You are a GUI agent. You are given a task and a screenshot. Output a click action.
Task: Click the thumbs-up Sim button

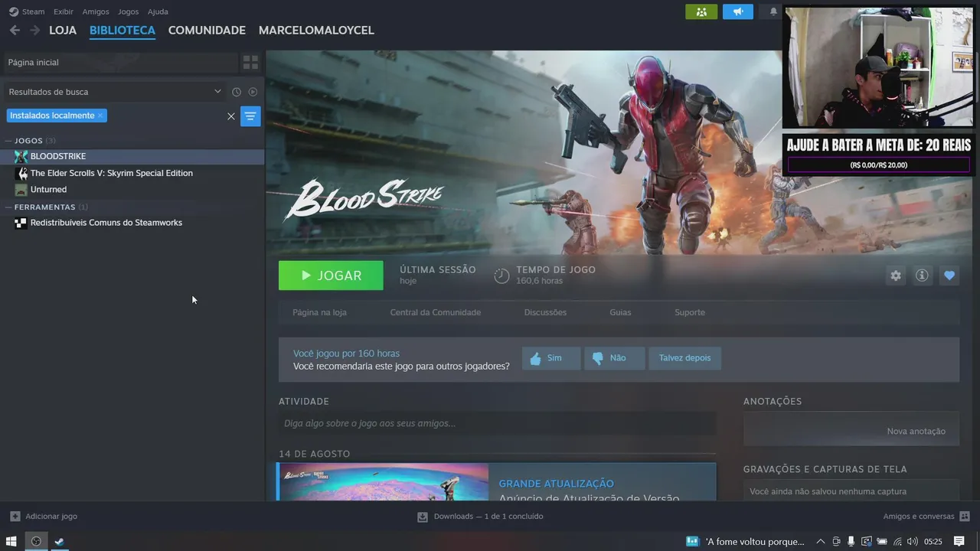click(551, 358)
